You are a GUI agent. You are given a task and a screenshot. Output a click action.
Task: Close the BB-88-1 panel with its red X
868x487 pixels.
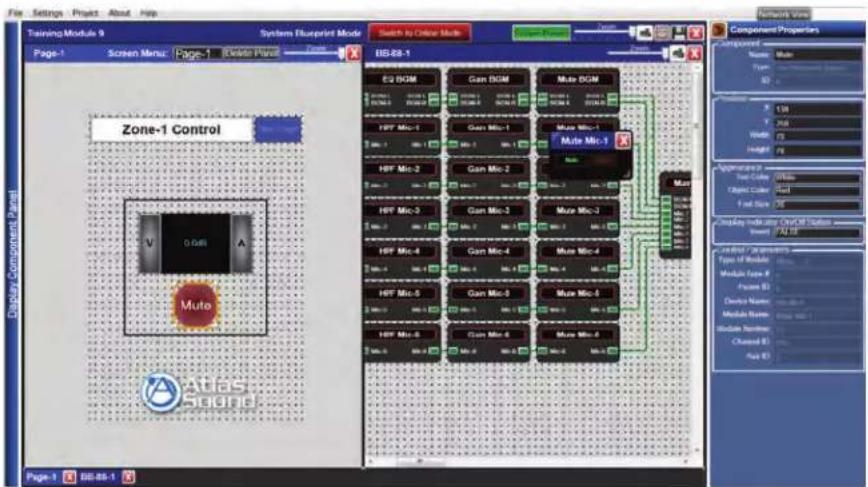695,54
